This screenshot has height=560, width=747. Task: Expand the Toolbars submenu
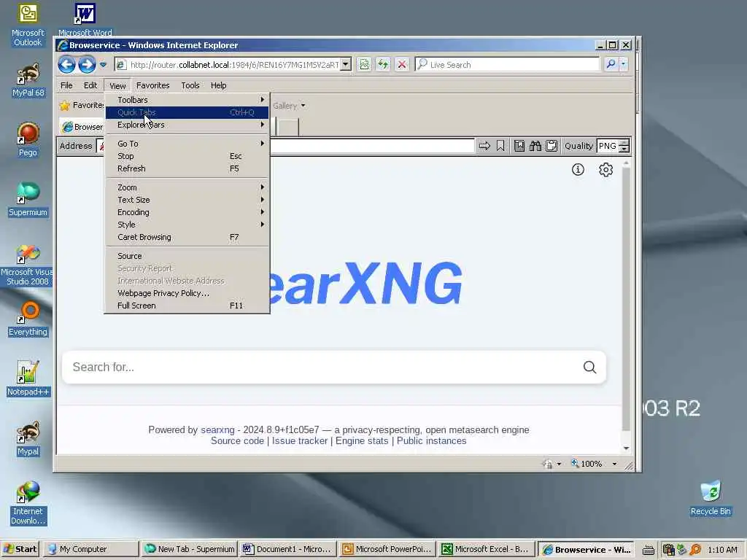tap(187, 100)
